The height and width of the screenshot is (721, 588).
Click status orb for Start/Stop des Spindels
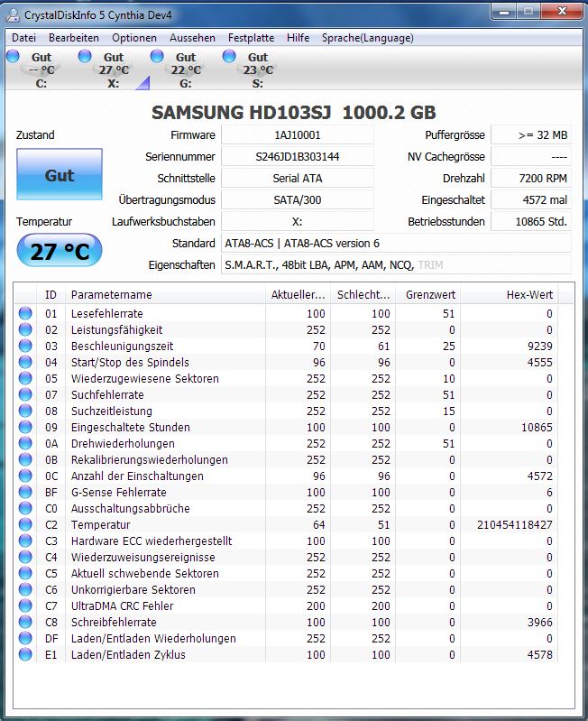(x=25, y=362)
